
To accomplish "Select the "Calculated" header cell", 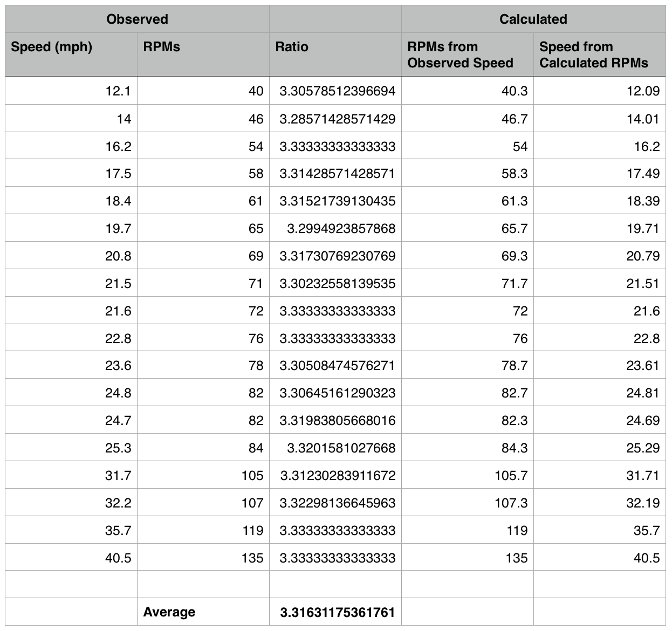I will click(533, 19).
